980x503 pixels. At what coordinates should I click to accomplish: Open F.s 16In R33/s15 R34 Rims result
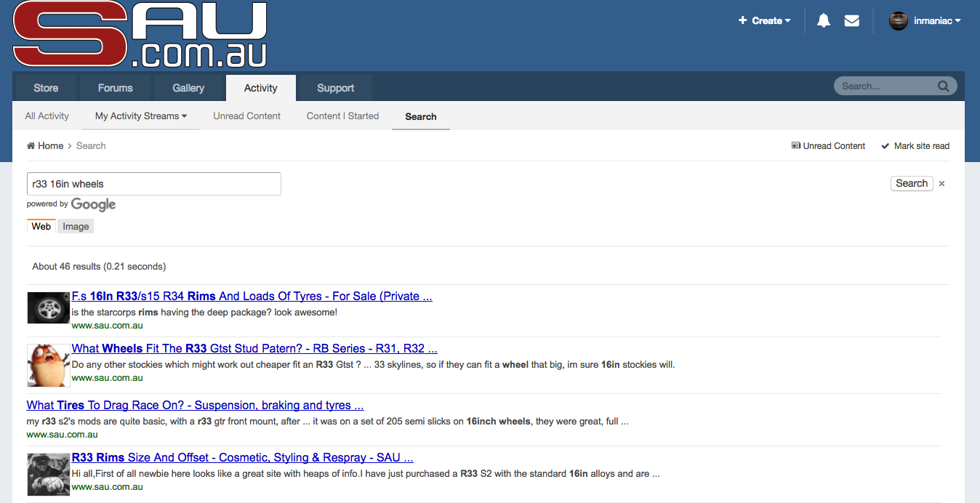tap(252, 297)
